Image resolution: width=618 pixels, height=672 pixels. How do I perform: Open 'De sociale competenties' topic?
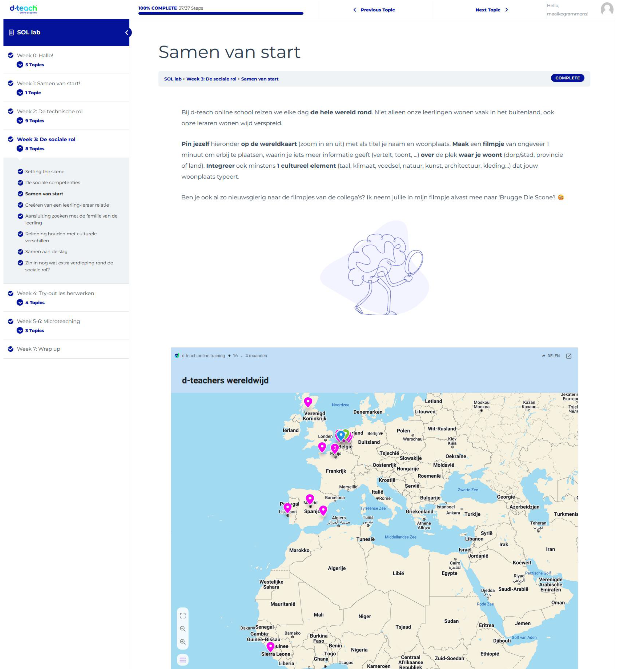[53, 183]
